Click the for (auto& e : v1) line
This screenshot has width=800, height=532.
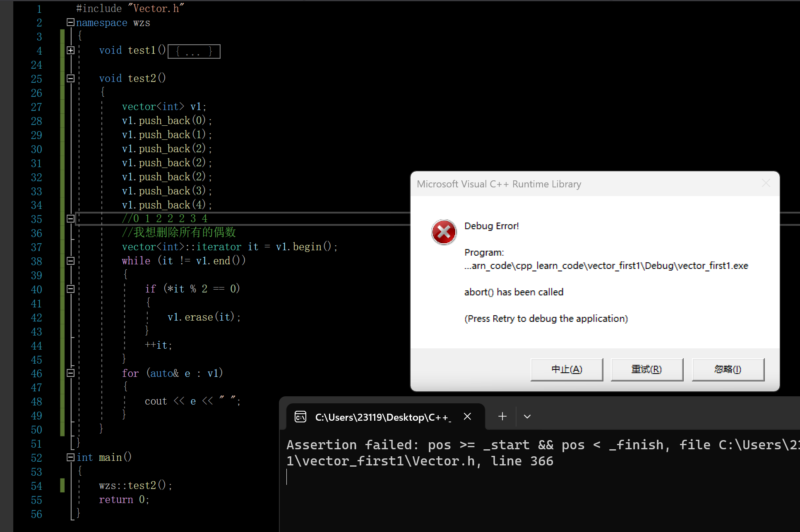coord(173,374)
